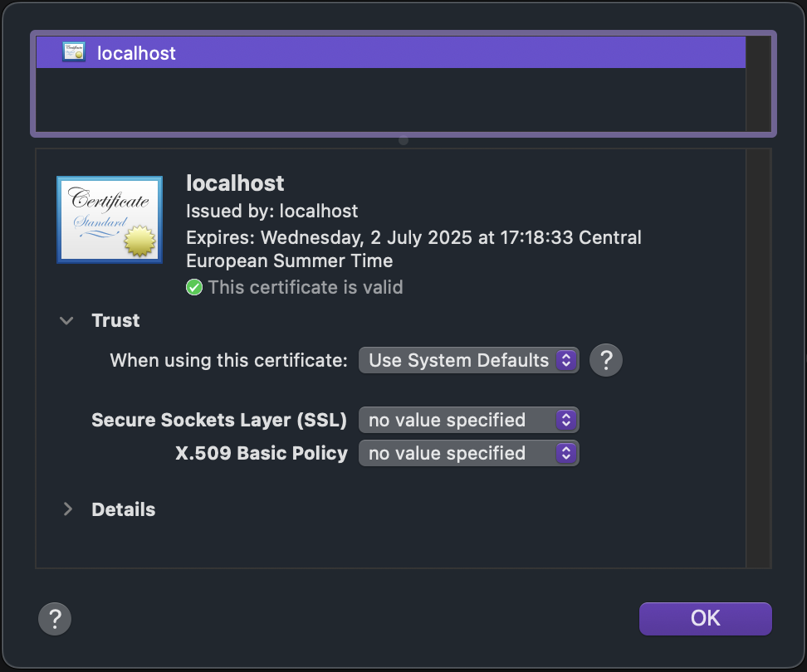Click the 'This certificate is valid' text

(305, 287)
